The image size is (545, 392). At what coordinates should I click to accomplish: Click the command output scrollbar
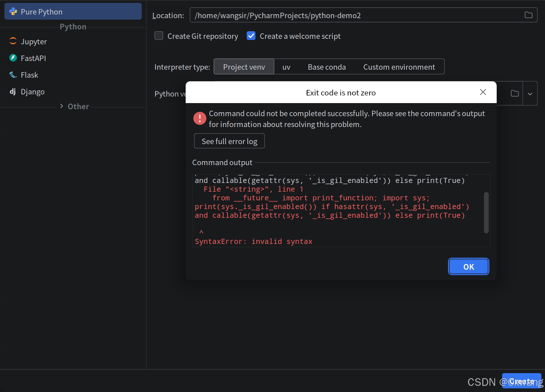tap(486, 213)
